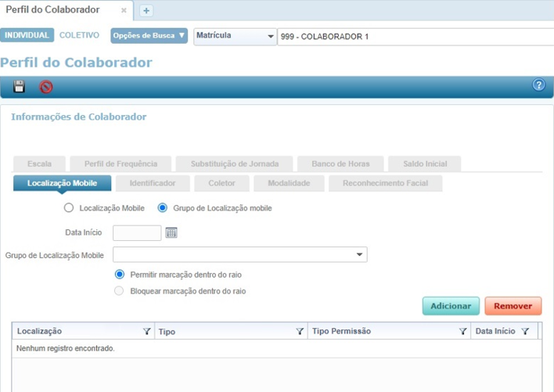Screen dimensions: 554x392
Task: Choose Permitir marcação dentro do raio
Action: point(120,274)
